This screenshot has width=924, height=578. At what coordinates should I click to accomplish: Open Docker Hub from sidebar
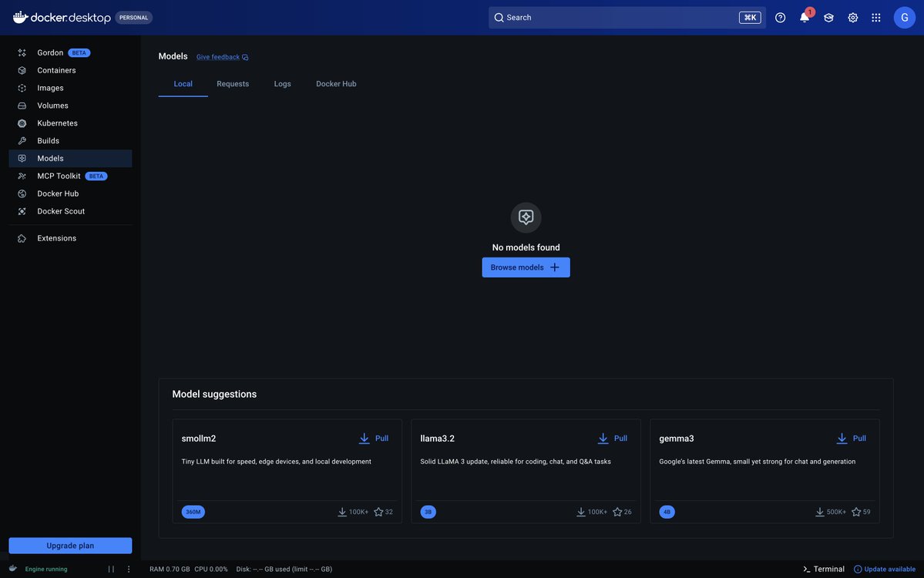pyautogui.click(x=70, y=194)
